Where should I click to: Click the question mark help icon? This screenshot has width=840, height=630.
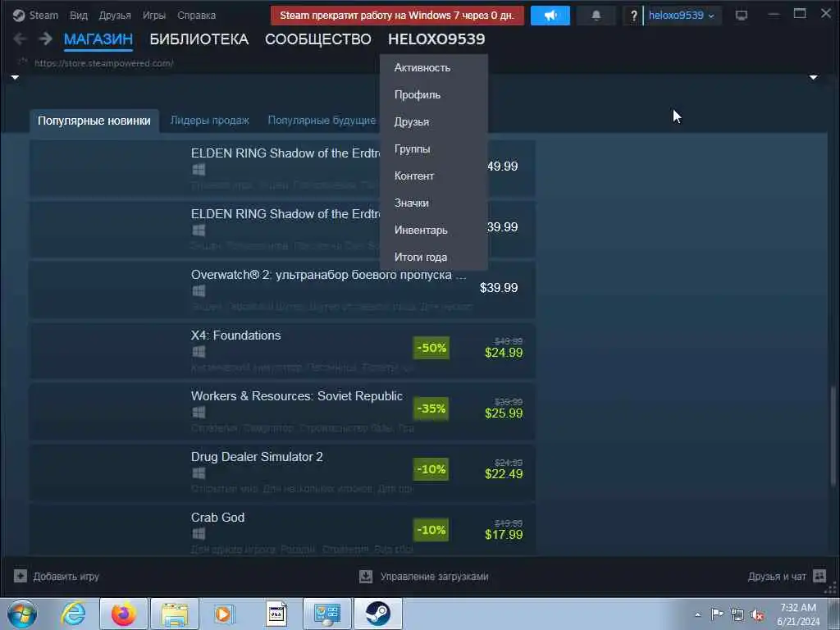coord(634,16)
